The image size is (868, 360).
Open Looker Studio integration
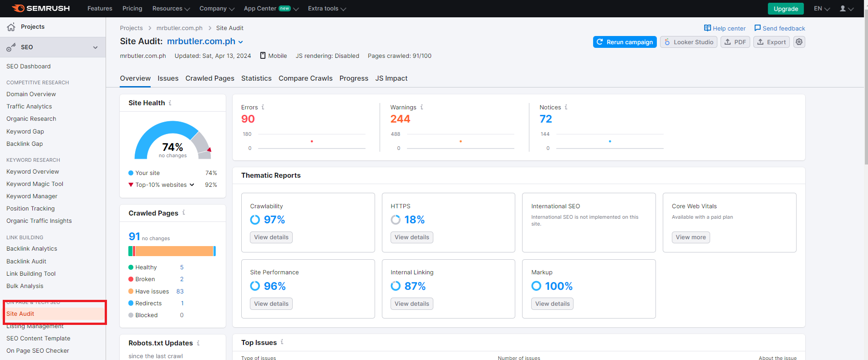click(x=689, y=42)
